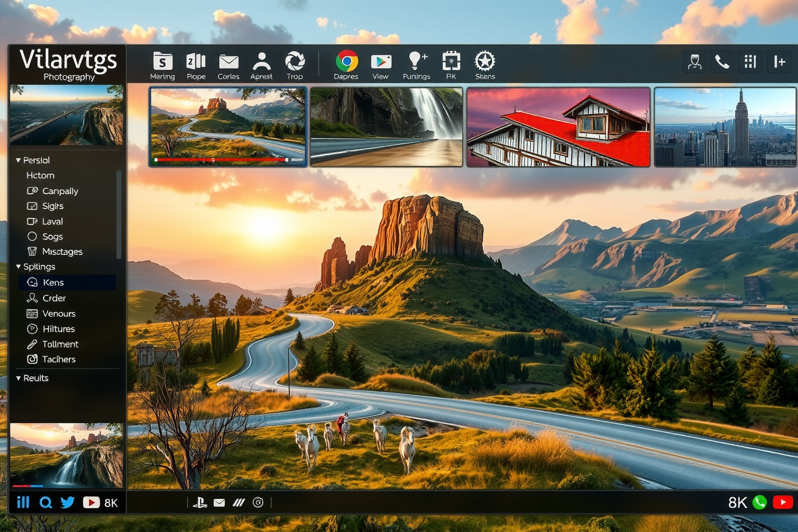This screenshot has width=798, height=532.
Task: Click the phone call icon in top bar
Action: coord(722,62)
